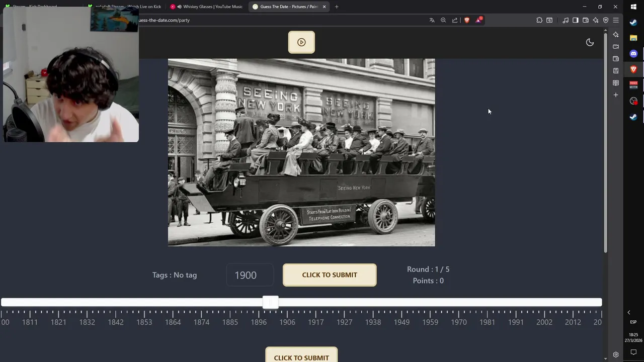This screenshot has height=362, width=644.
Task: Close the Guess The Date tab
Action: click(324, 7)
